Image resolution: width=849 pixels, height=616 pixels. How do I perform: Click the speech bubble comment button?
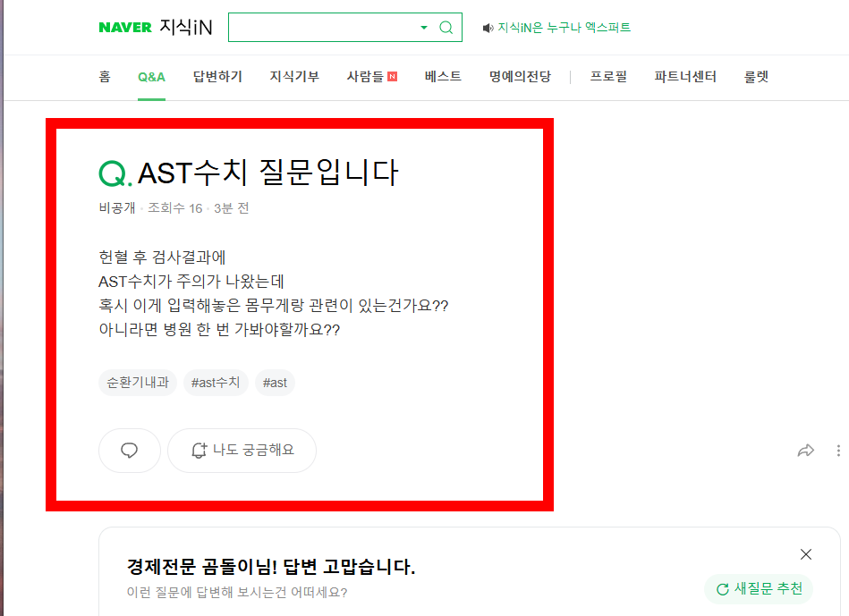130,451
